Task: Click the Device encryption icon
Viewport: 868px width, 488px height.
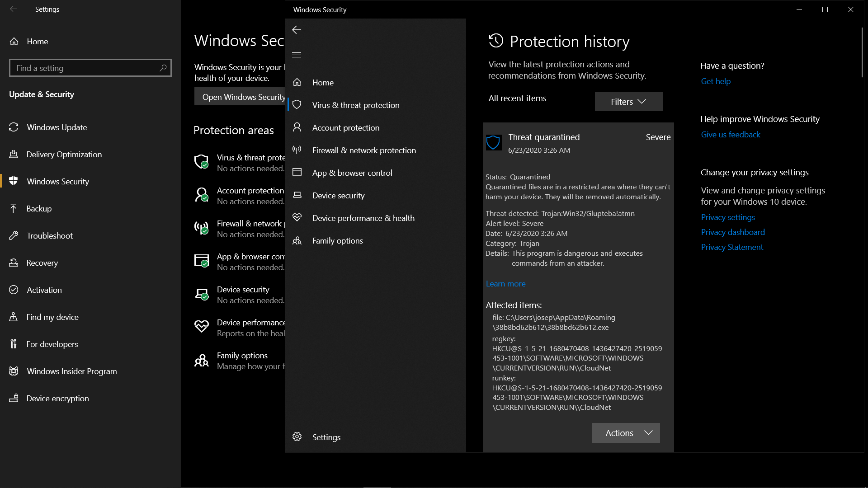Action: click(x=14, y=398)
